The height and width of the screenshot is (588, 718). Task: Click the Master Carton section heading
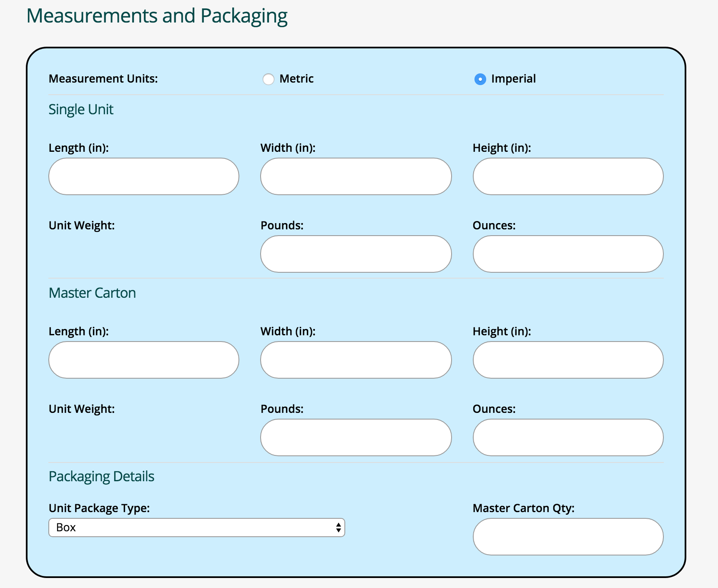92,293
